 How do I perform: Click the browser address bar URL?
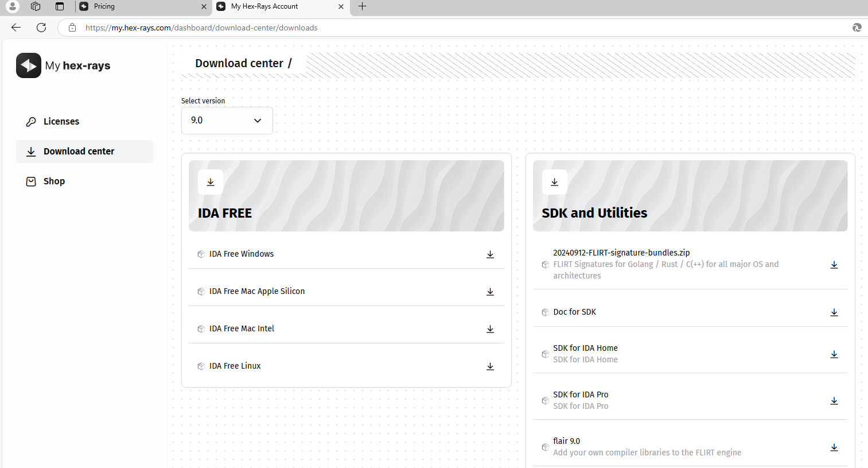click(x=201, y=28)
